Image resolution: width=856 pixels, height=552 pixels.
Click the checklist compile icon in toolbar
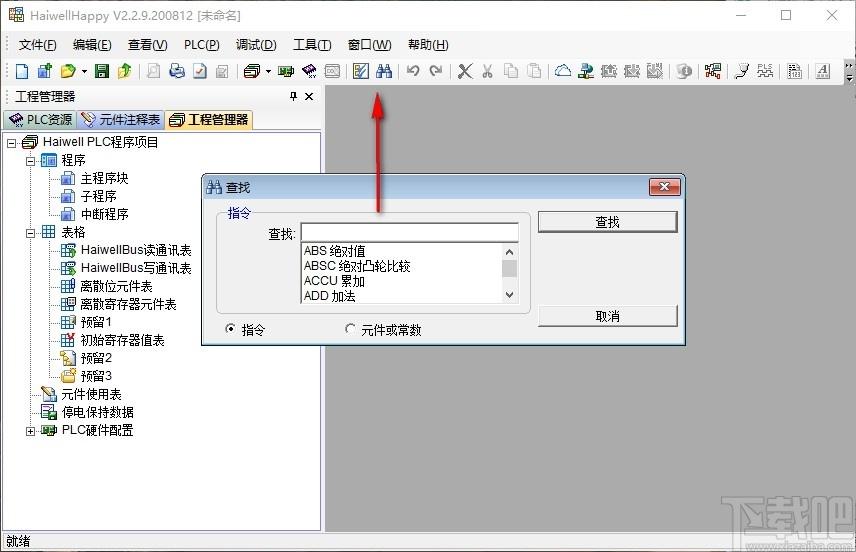pos(361,71)
